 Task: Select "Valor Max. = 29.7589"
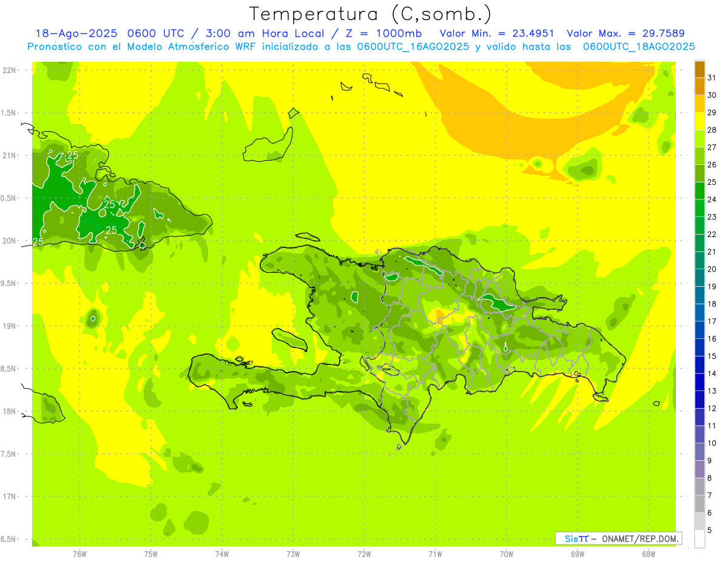pos(625,33)
